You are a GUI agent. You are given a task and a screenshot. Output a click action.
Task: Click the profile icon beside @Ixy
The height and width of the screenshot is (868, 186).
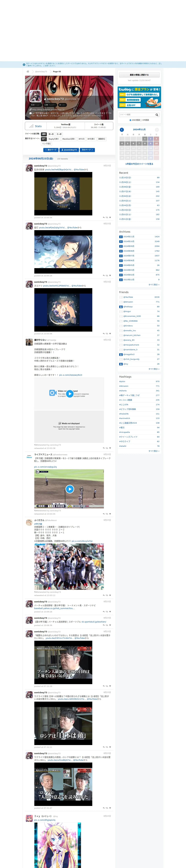pos(121,364)
